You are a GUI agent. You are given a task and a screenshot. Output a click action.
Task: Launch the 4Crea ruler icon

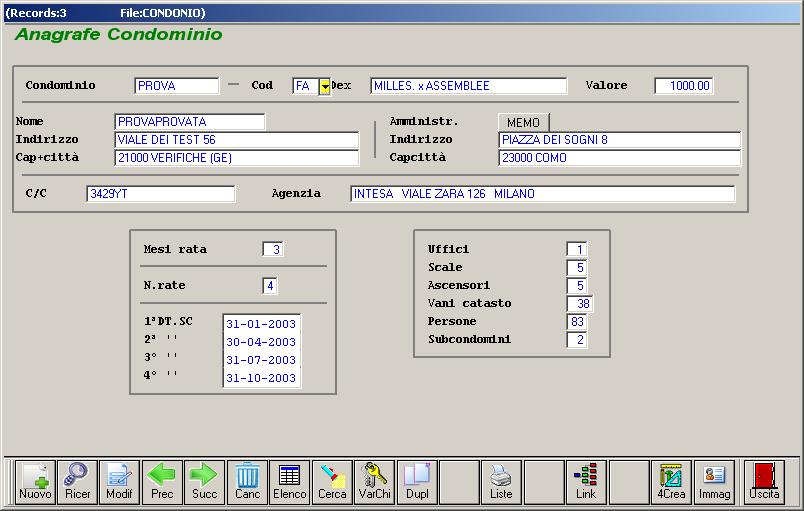671,482
